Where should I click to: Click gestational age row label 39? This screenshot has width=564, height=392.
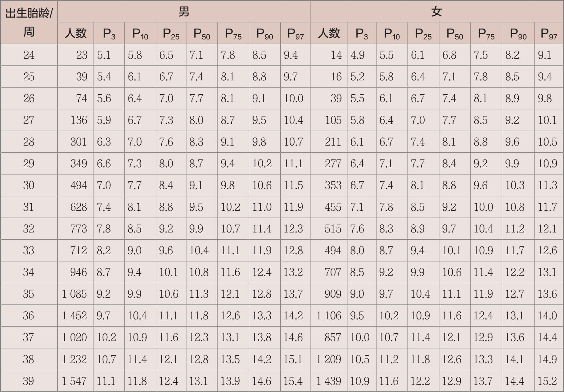point(29,381)
